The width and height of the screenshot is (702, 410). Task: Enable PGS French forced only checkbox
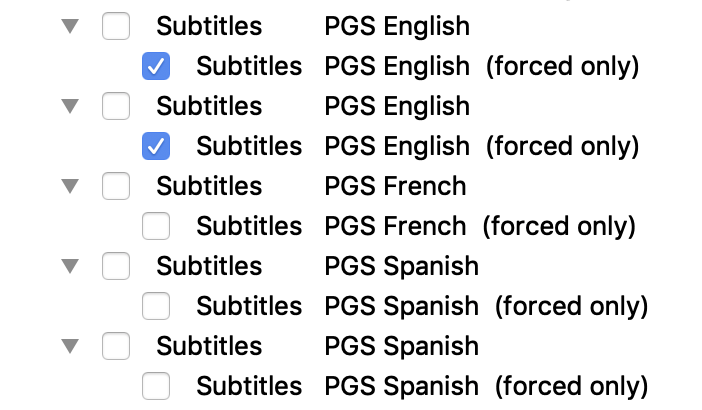point(156,226)
